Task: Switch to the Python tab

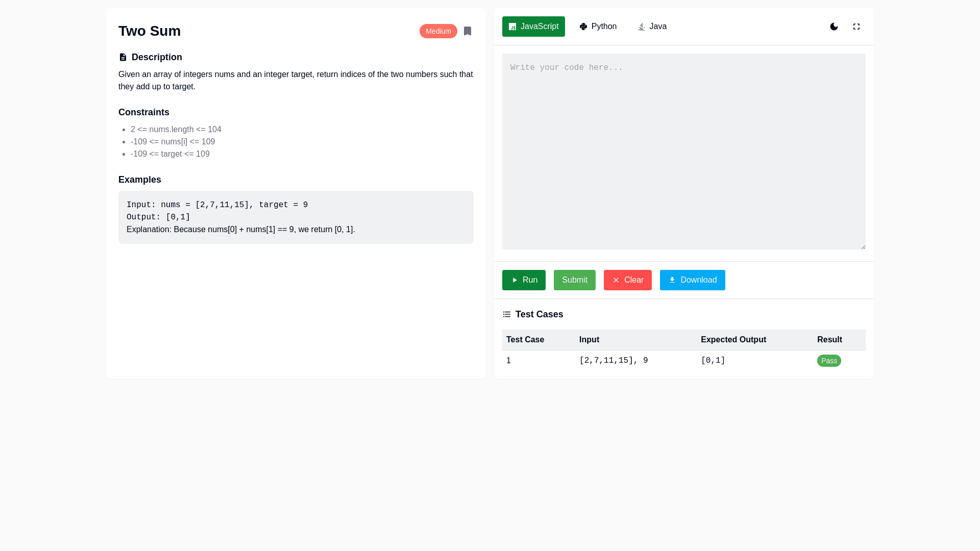Action: point(598,27)
